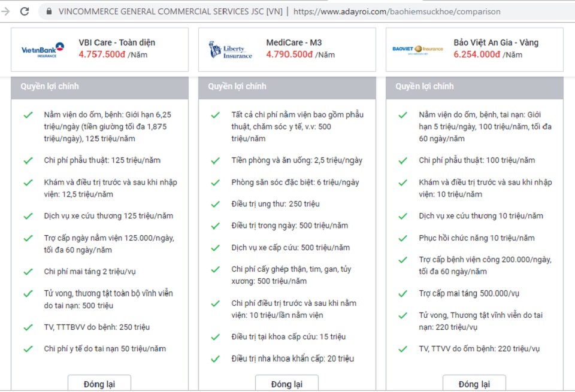Reload the page with the refresh icon
This screenshot has width=575, height=392.
coord(25,11)
